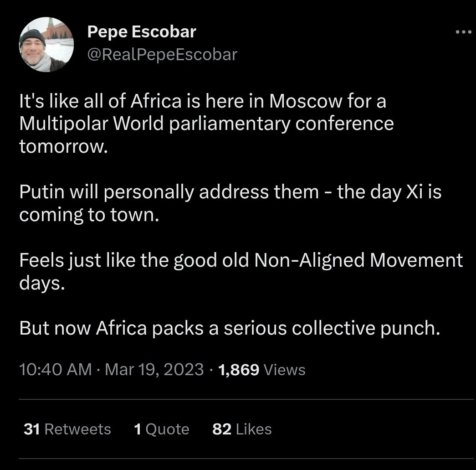Click the "coming to town." line
Screen dimensions: 476x470
tap(89, 214)
